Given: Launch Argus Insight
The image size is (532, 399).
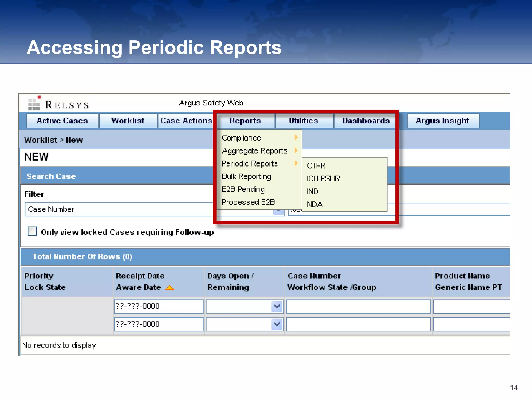Looking at the screenshot, I should pos(443,121).
